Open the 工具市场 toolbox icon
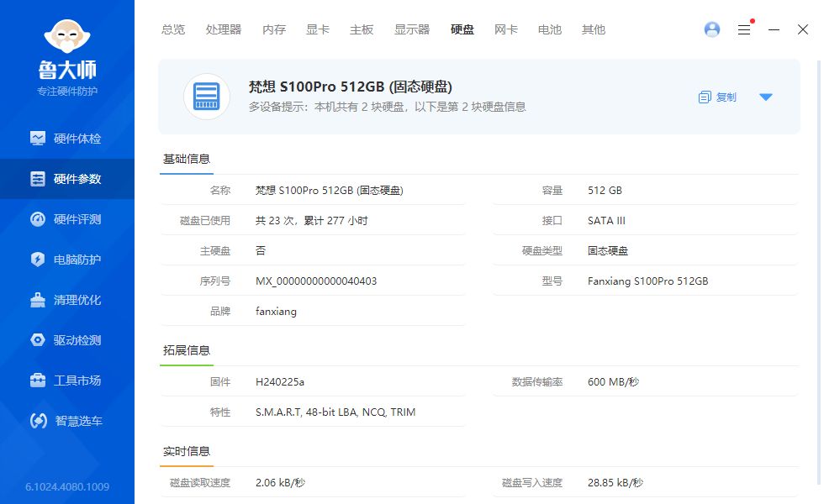Screen dimensions: 824x504 pyautogui.click(x=38, y=380)
